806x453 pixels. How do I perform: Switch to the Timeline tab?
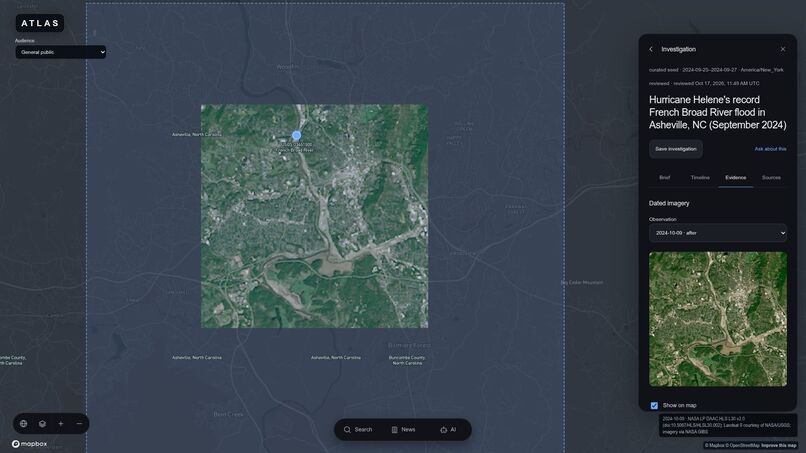coord(700,177)
